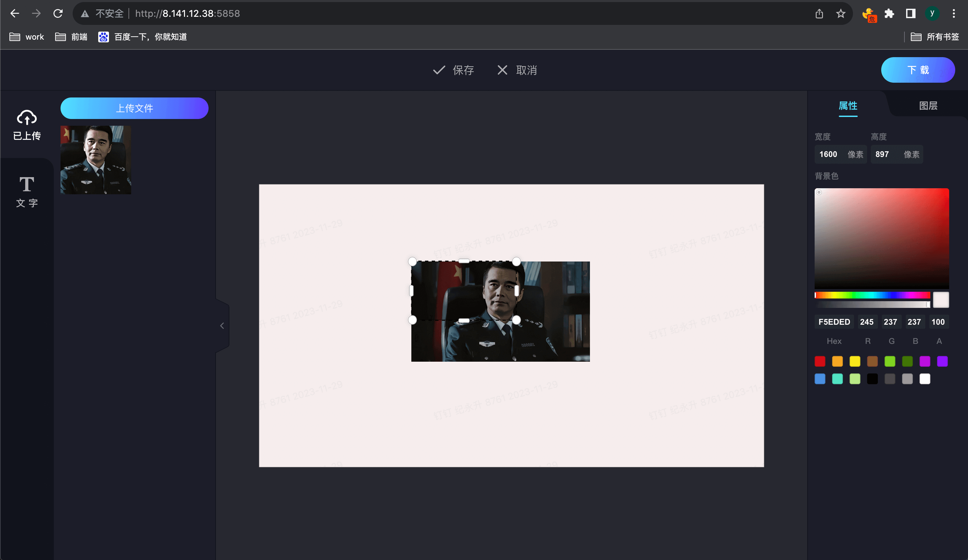The width and height of the screenshot is (968, 560).
Task: Click the height field showing 897
Action: (x=897, y=154)
